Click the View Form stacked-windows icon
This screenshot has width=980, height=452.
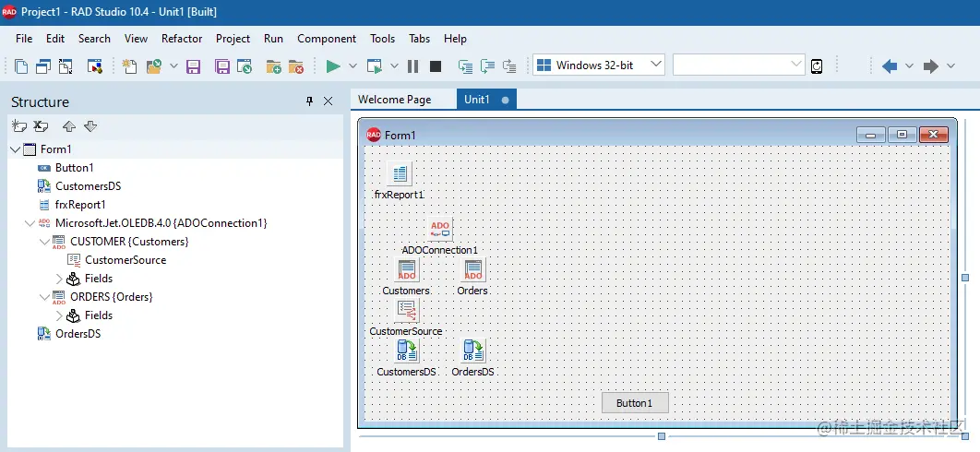click(x=43, y=66)
